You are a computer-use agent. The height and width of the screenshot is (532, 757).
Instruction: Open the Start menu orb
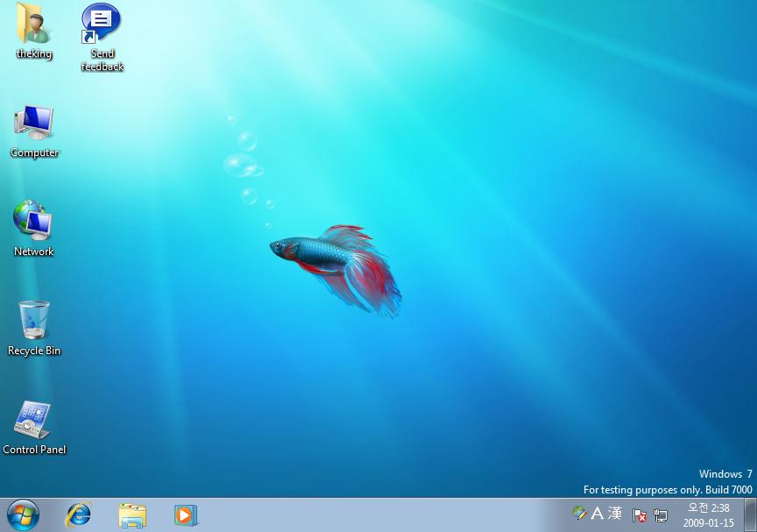coord(23,515)
